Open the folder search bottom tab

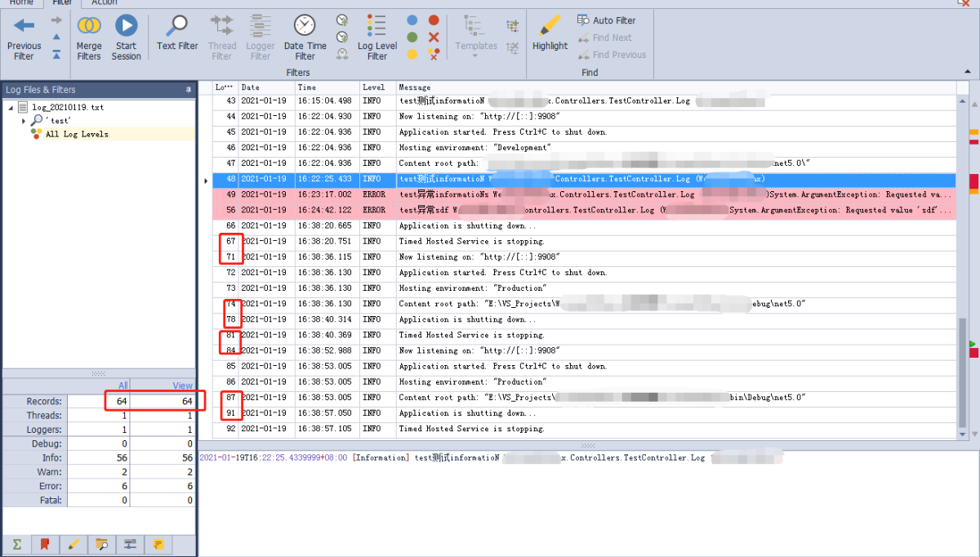point(102,544)
